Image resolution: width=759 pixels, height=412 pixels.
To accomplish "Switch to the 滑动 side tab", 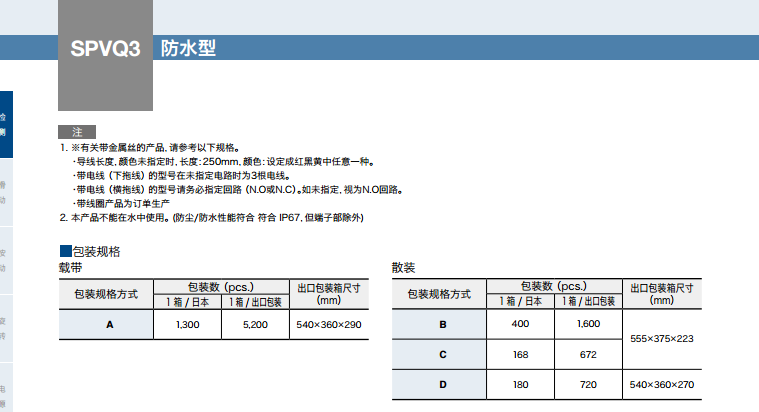I will click(x=4, y=192).
